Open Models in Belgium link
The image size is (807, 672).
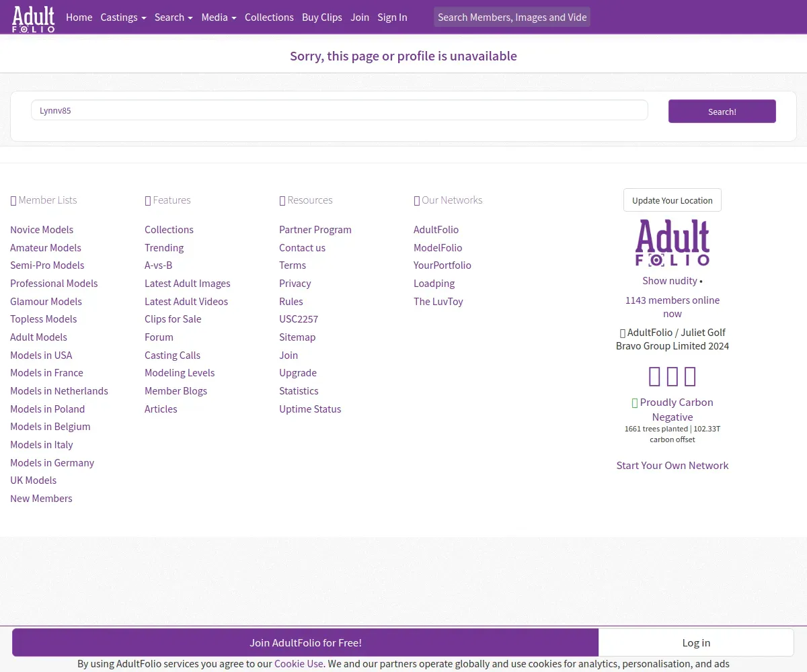coord(50,427)
